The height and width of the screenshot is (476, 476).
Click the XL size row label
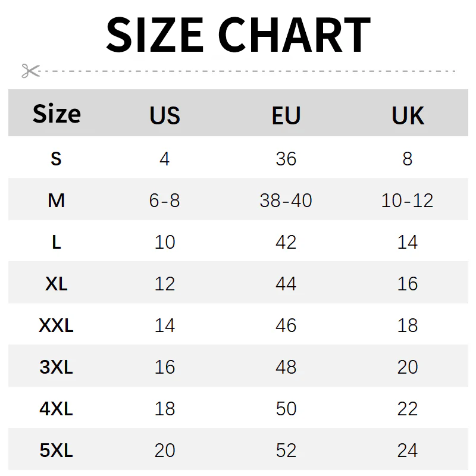click(x=56, y=284)
